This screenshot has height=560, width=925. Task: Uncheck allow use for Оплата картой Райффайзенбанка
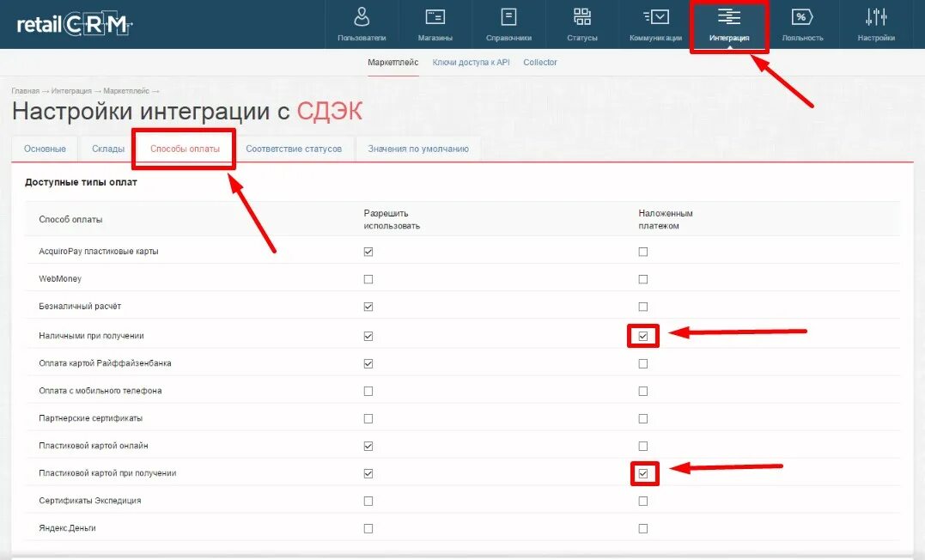pyautogui.click(x=368, y=363)
